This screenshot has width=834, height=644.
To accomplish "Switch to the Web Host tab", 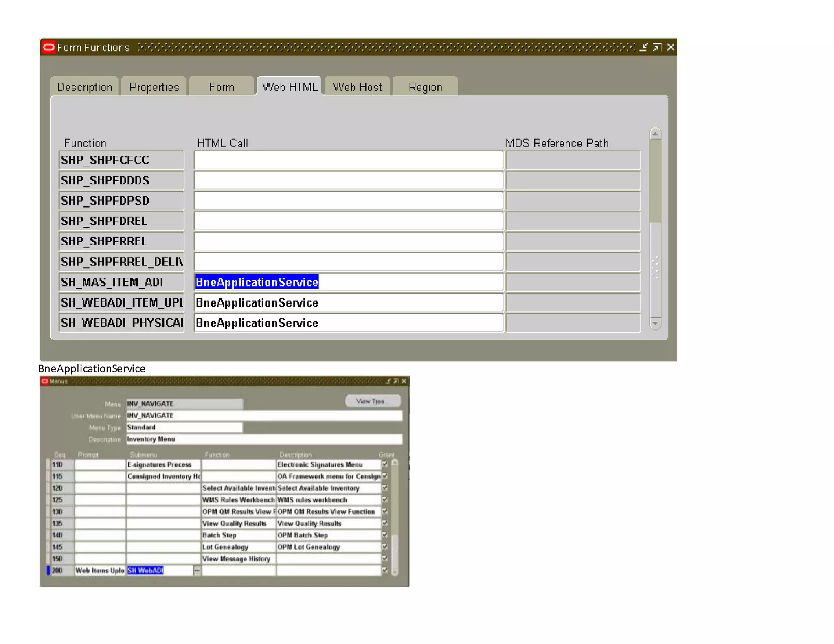I will (357, 87).
